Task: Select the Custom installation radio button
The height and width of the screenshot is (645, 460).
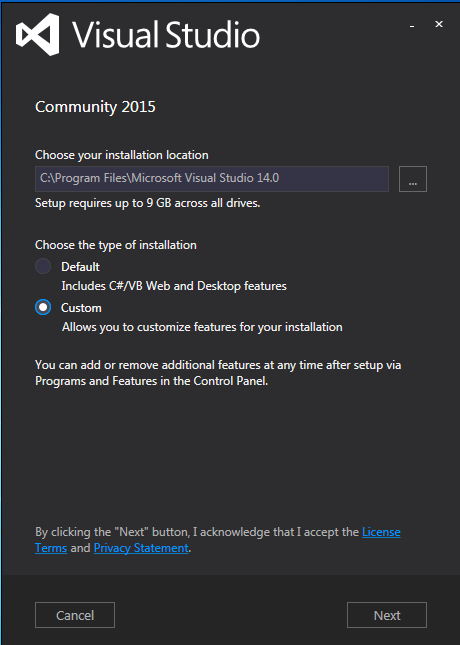Action: tap(43, 307)
